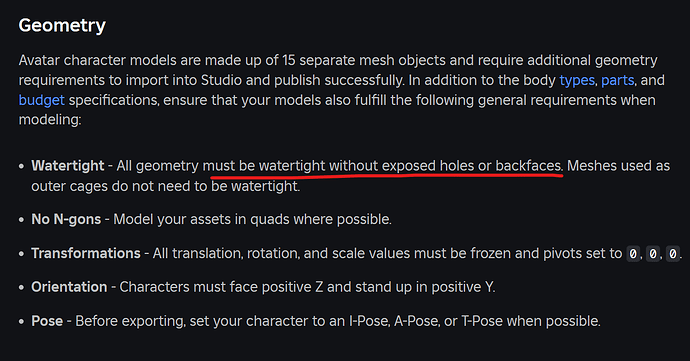Viewport: 690px width, 361px height.
Task: Click the bullet dot before No N-gons
Action: [x=21, y=220]
